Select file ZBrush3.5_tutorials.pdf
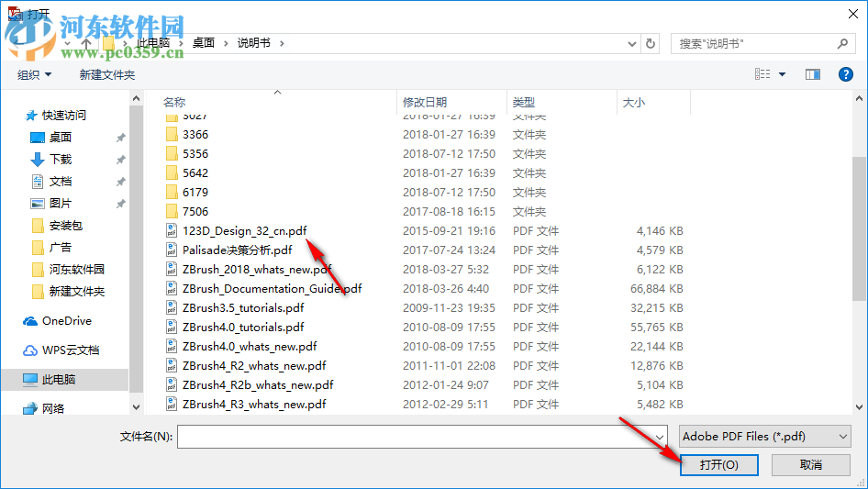 point(243,308)
